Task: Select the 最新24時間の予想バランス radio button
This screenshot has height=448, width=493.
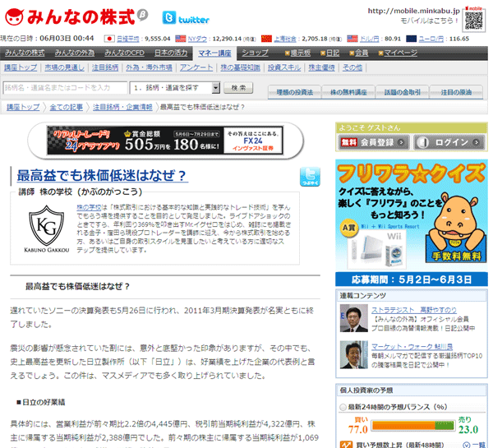Action: point(343,407)
